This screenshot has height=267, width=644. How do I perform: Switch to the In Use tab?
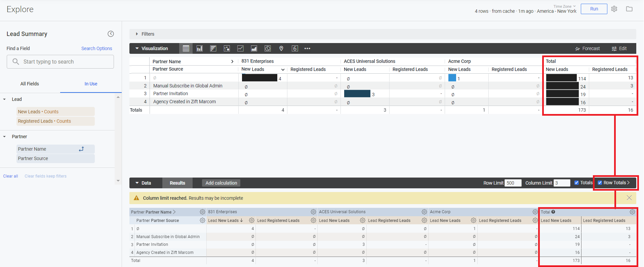tap(91, 84)
